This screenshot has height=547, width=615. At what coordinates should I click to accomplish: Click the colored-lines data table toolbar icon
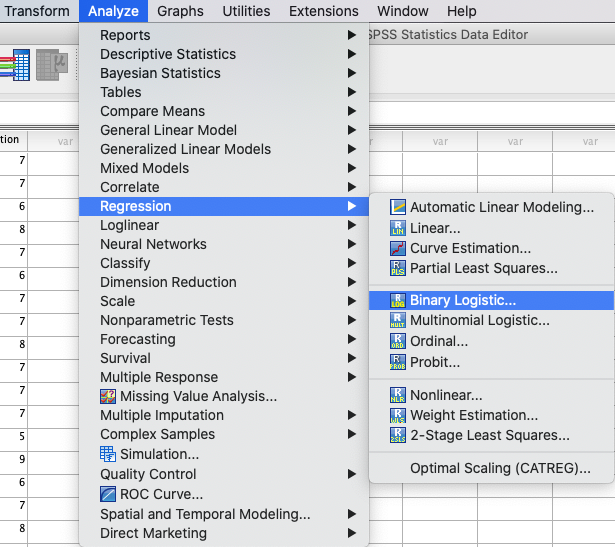(15, 65)
